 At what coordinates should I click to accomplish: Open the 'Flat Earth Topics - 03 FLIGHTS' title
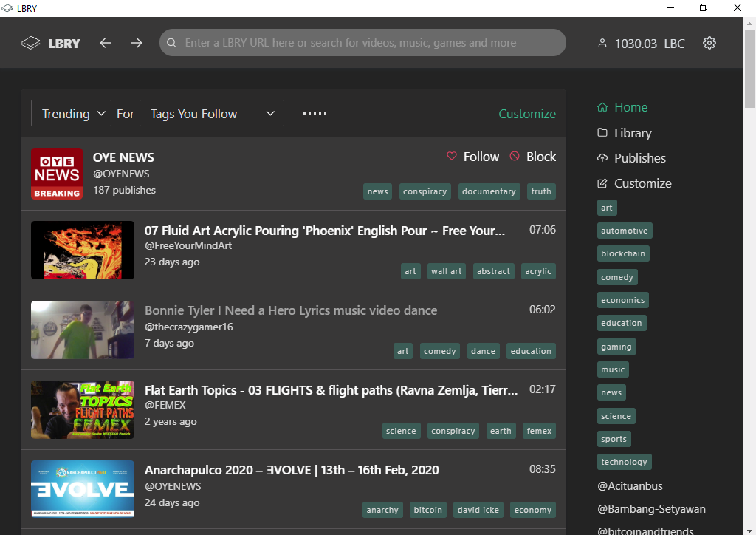(331, 390)
